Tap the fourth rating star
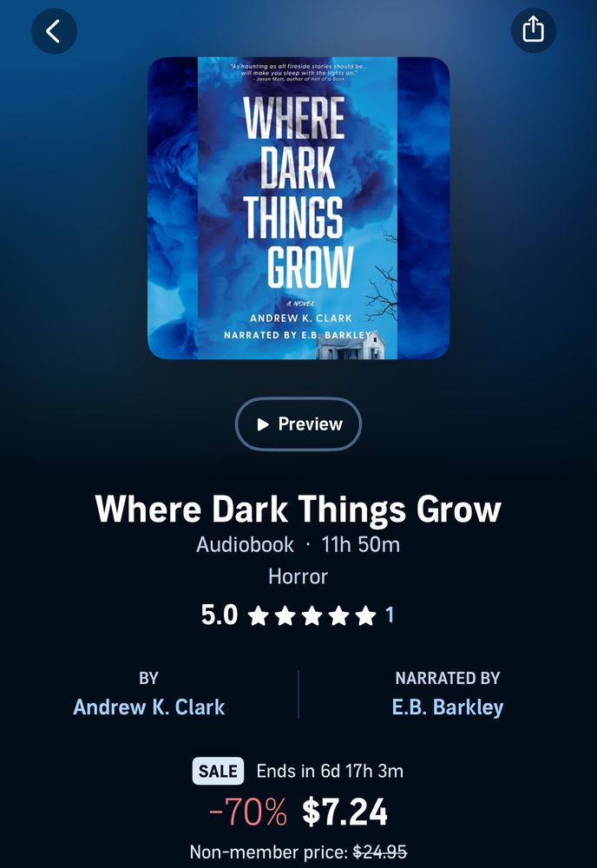 338,615
